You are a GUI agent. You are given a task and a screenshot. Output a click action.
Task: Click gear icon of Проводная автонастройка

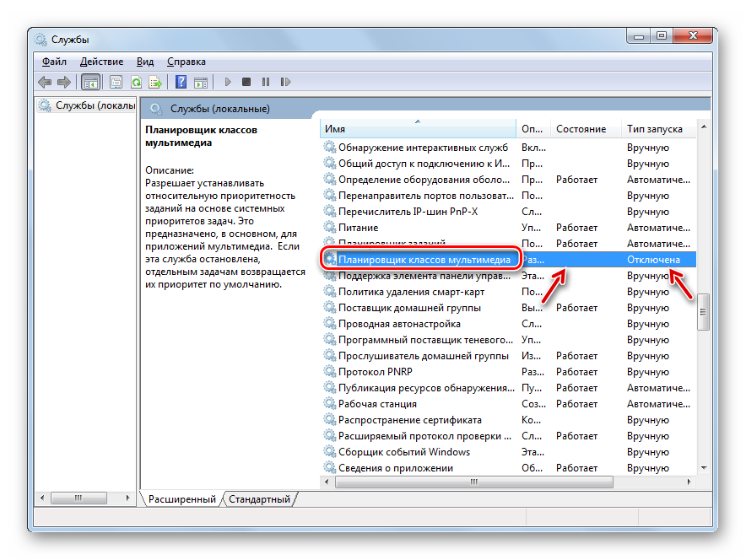330,323
